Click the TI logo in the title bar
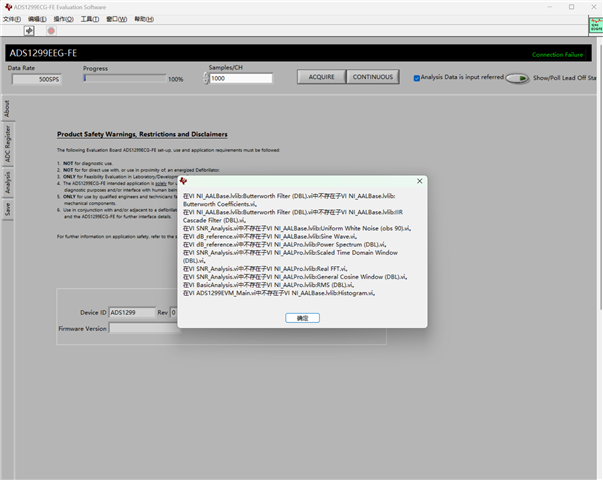This screenshot has height=480, width=603. (8, 7)
